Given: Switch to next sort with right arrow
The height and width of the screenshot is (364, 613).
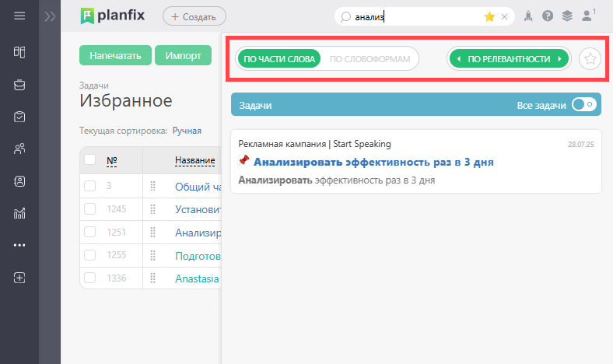Looking at the screenshot, I should (559, 58).
